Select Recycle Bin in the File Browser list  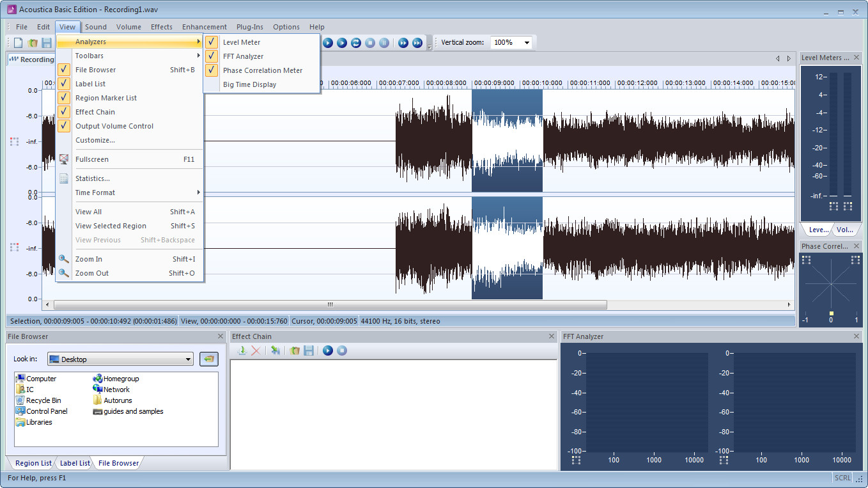tap(38, 400)
